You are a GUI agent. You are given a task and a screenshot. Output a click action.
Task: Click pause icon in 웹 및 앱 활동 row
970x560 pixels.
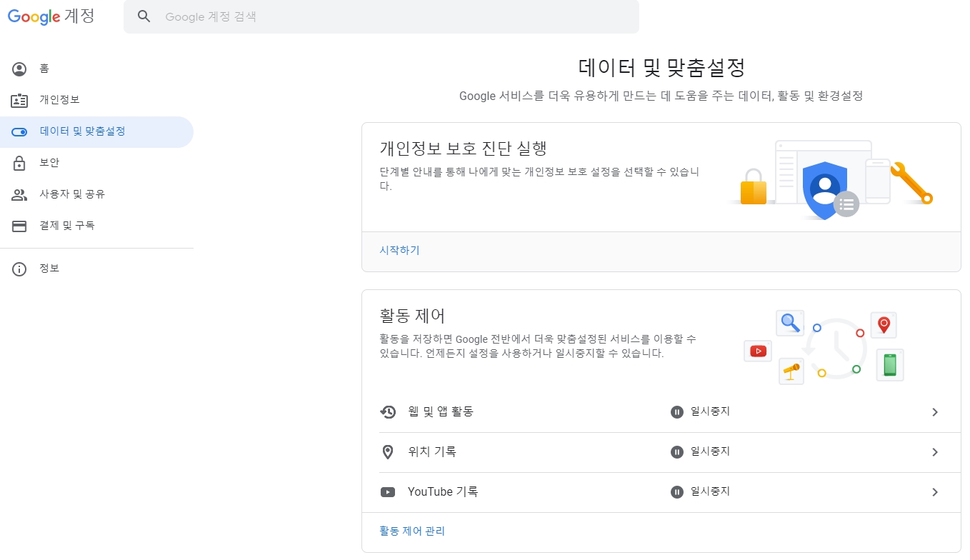(x=677, y=412)
